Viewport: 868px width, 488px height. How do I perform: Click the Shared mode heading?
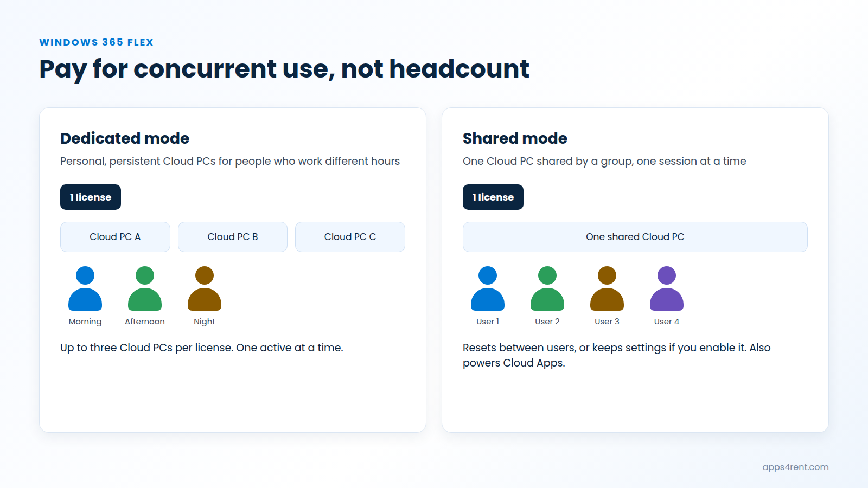tap(515, 138)
